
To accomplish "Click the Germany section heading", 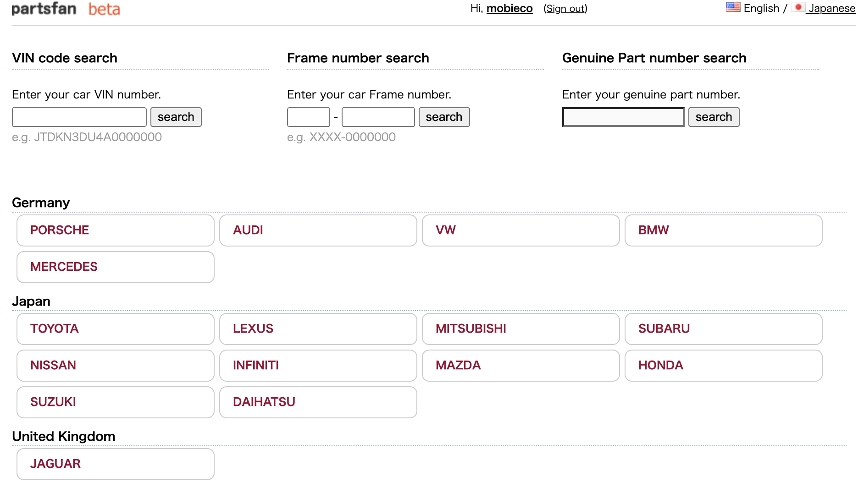I will (41, 203).
